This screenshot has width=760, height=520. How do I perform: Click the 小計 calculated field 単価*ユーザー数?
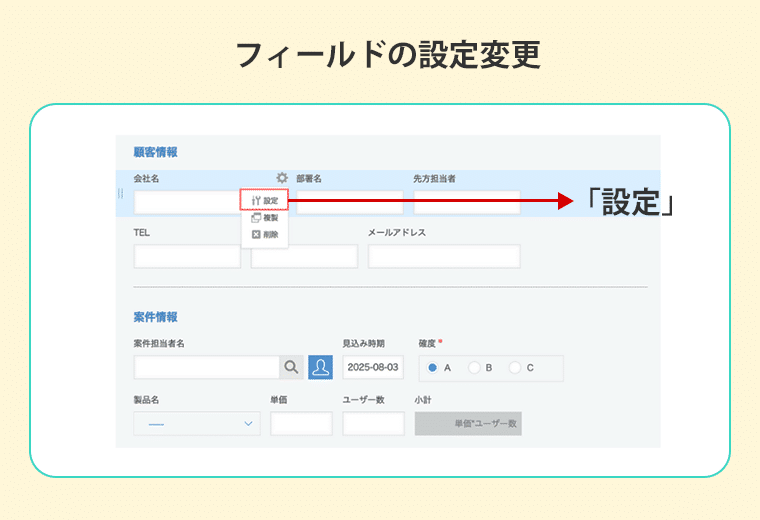(468, 424)
